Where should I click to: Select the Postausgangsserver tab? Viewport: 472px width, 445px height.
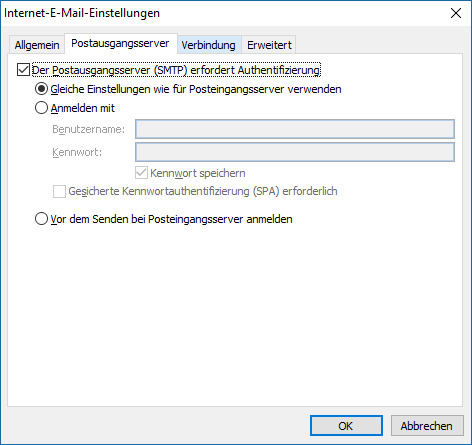(x=120, y=43)
